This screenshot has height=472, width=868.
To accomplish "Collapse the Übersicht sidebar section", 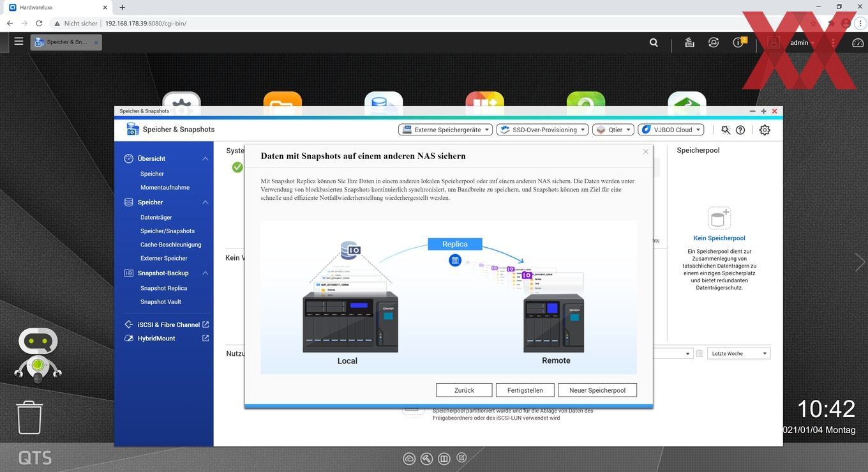I will (206, 158).
